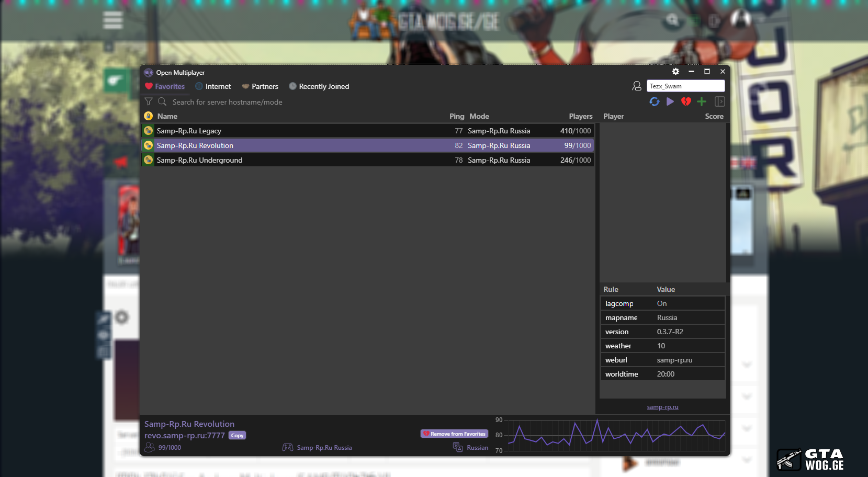868x477 pixels.
Task: Open the Partners tab
Action: pos(260,86)
